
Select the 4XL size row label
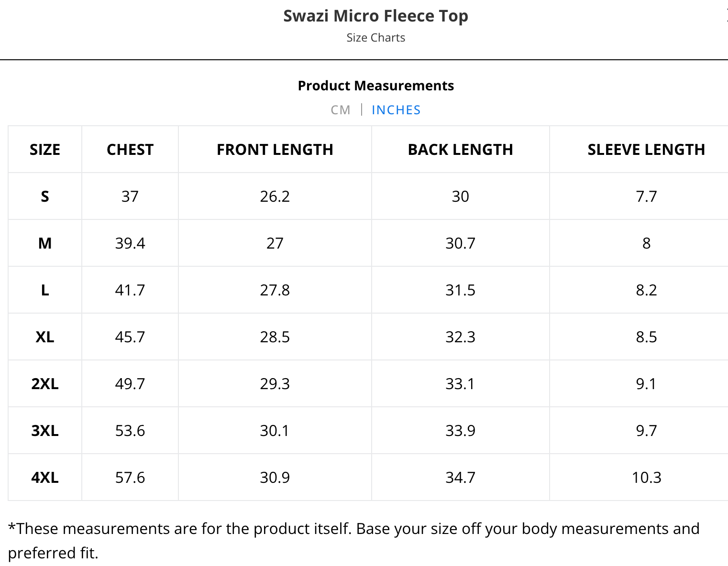click(x=45, y=478)
